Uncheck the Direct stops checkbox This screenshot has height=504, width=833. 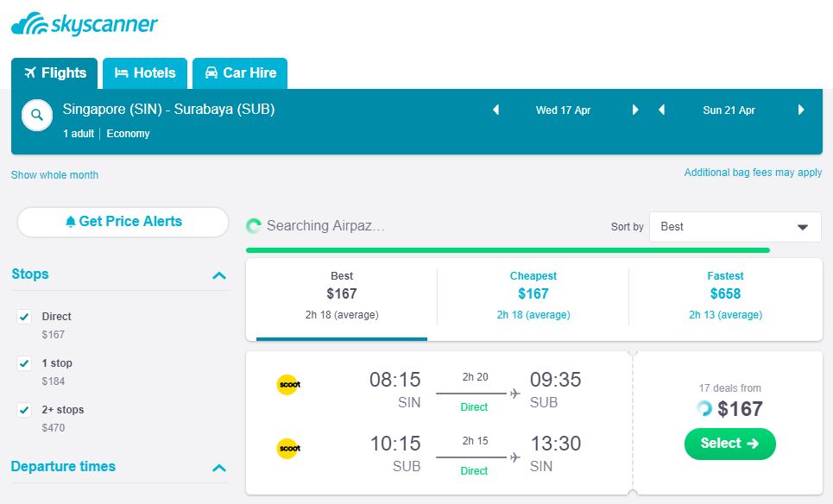click(24, 317)
